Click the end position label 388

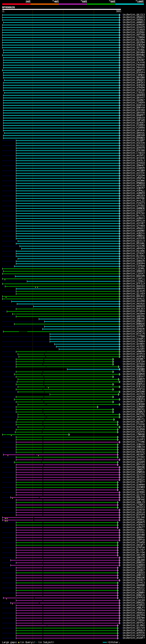(x=118, y=11)
